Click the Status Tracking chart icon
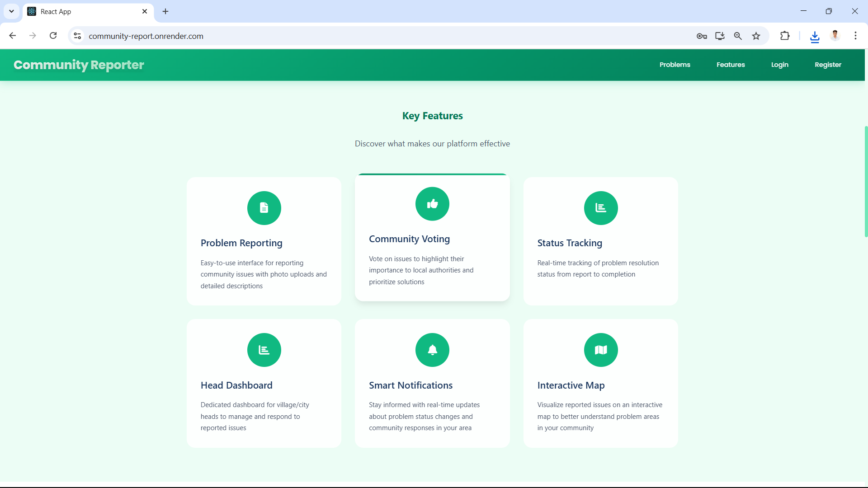 pyautogui.click(x=600, y=208)
